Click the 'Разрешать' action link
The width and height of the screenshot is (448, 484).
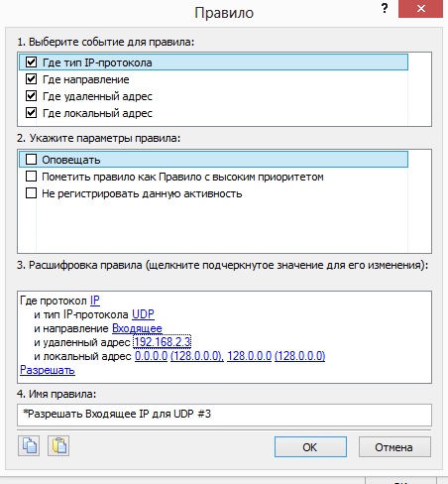[48, 370]
